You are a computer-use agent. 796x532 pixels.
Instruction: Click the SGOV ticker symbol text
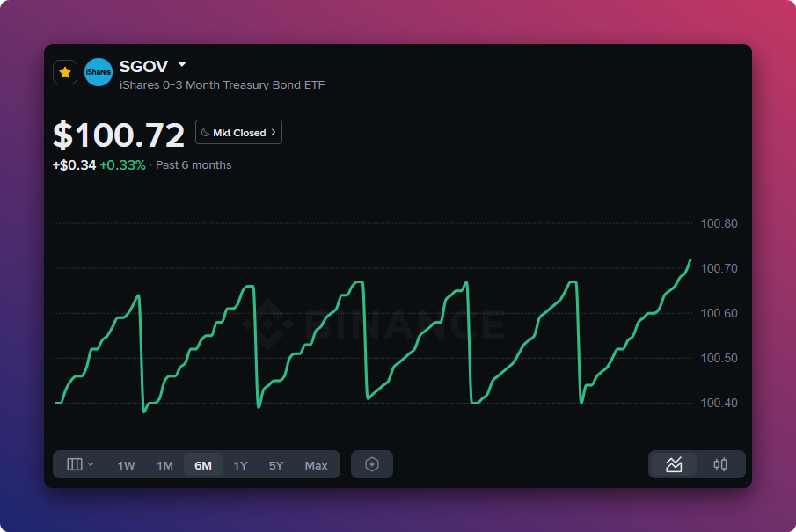coord(143,66)
